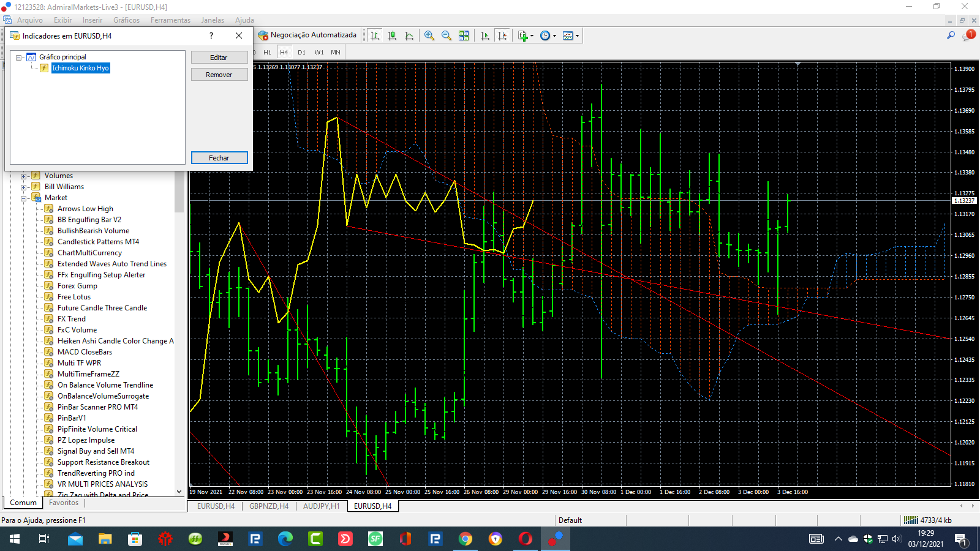This screenshot has width=980, height=551.
Task: Click Fechar to close indicators dialog
Action: [x=219, y=158]
